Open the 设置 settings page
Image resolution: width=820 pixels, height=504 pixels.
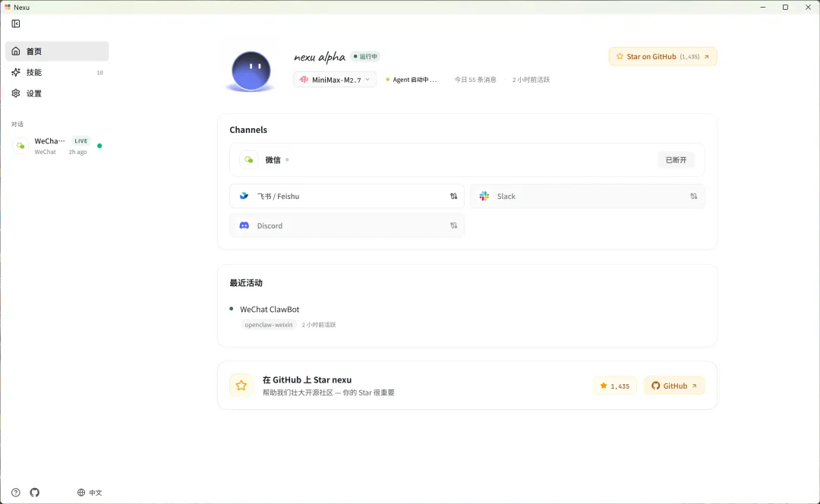(x=57, y=93)
